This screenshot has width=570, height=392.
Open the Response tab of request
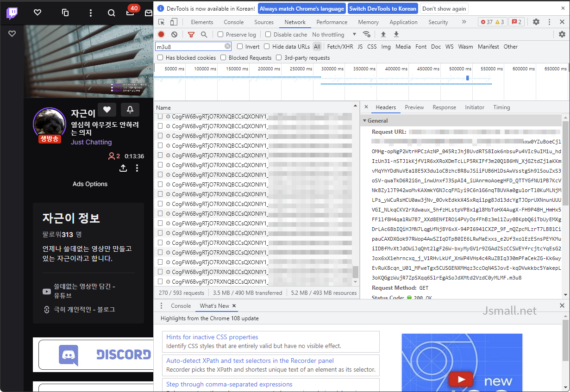pos(445,107)
